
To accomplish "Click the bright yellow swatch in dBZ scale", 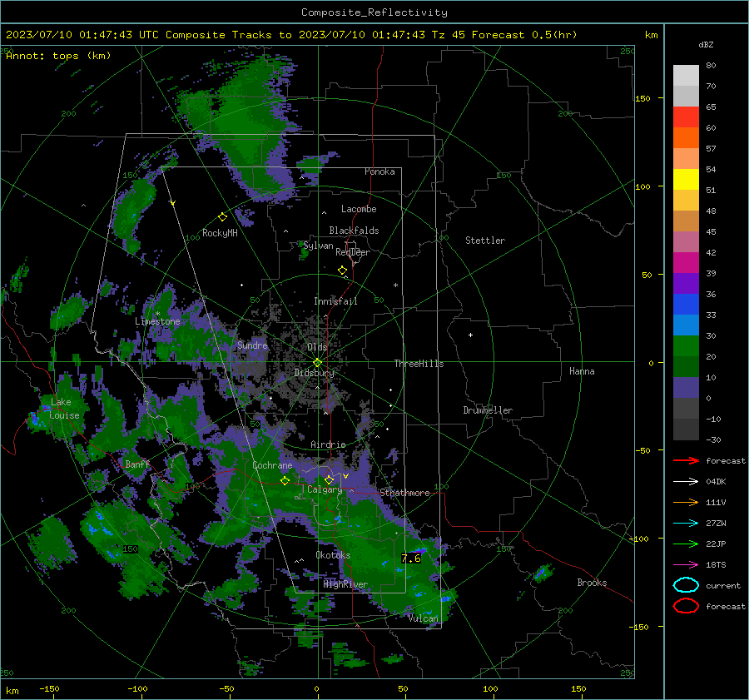I will pos(686,180).
